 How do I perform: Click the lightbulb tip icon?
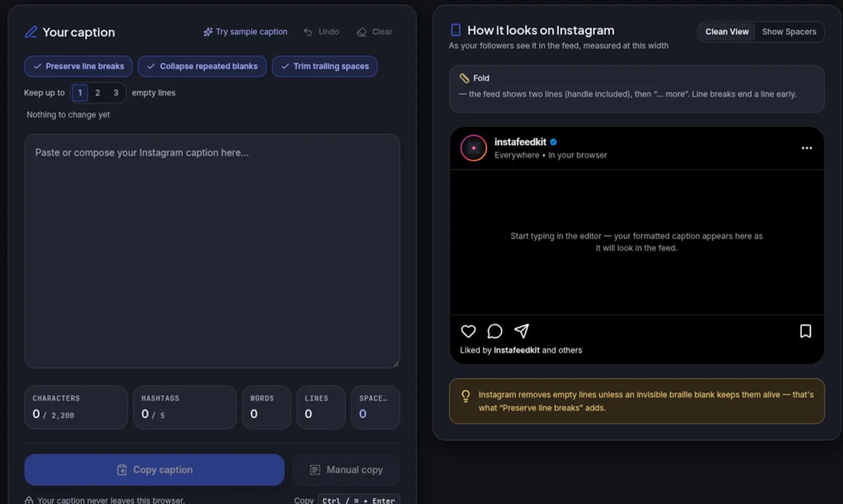point(466,396)
